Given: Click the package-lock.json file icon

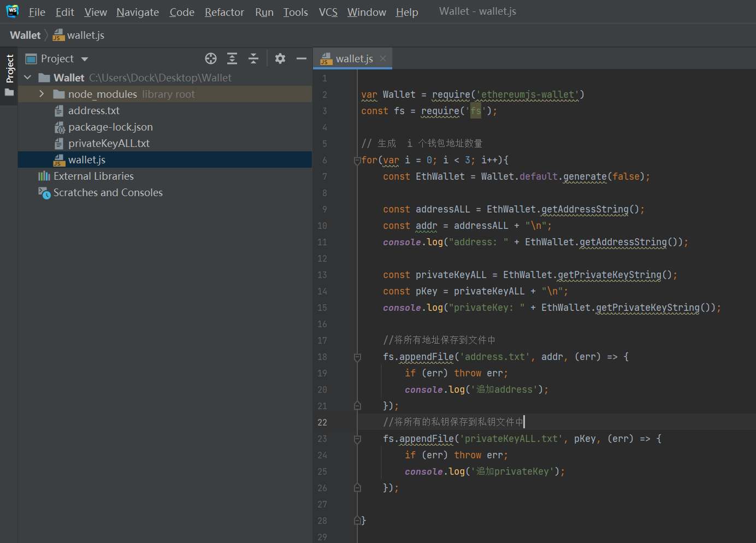Looking at the screenshot, I should [60, 127].
